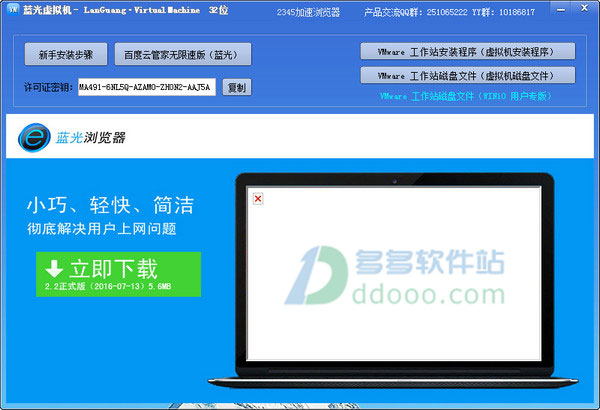Open VMware 工作站磁盘文件（WIN10 用户专版）link
Screen dimensions: 600x410
coord(466,96)
